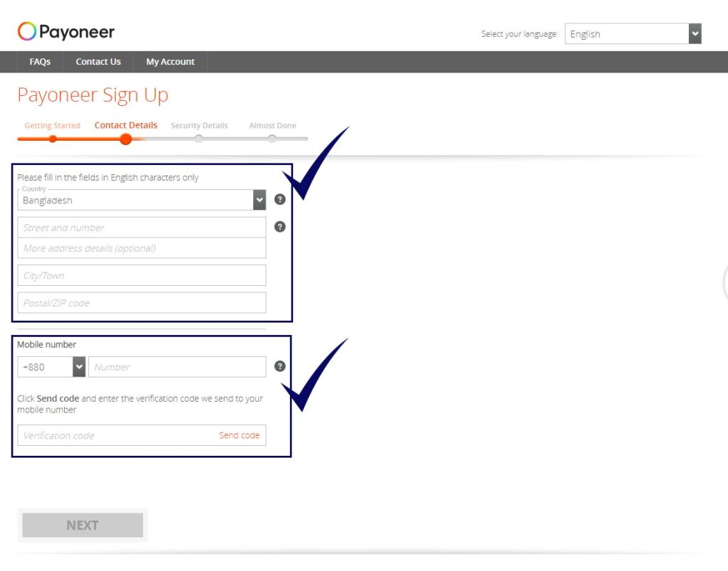Select the Security Details step
728x571 pixels.
[x=199, y=126]
